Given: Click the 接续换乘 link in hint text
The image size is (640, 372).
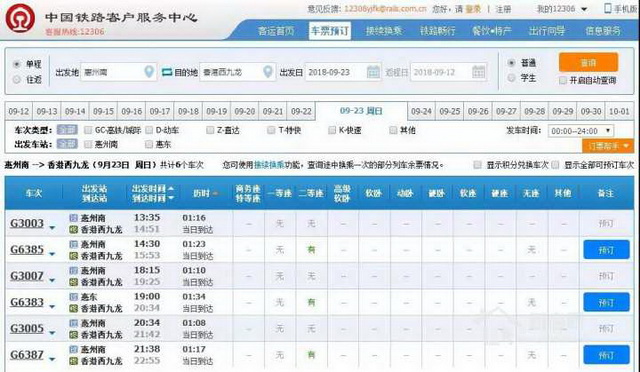Looking at the screenshot, I should tap(269, 165).
